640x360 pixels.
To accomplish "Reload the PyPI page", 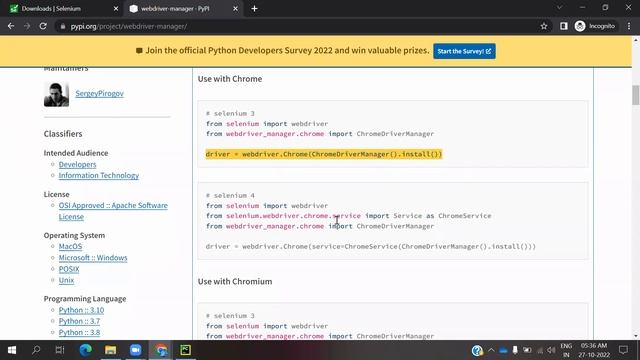I will [43, 26].
